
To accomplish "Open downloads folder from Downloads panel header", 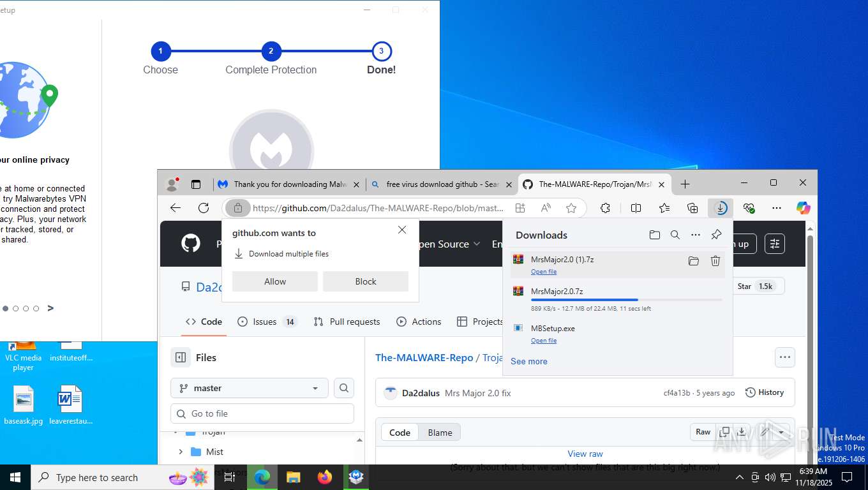I will coord(654,235).
